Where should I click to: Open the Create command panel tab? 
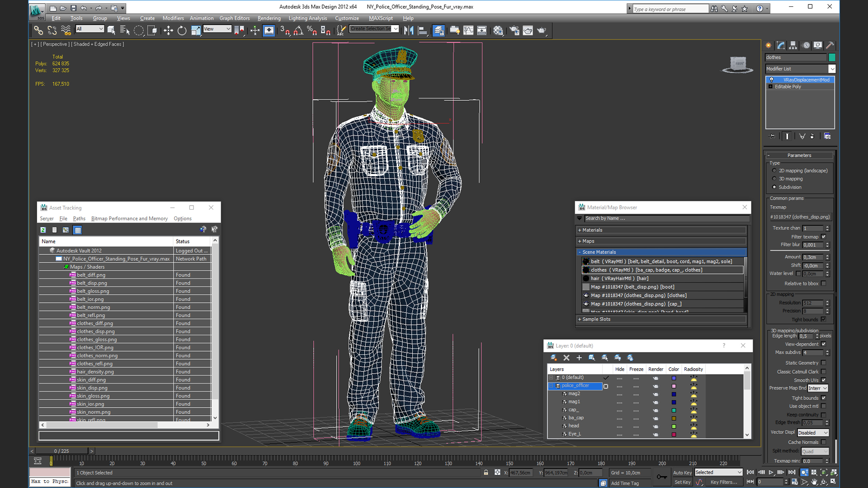click(768, 45)
